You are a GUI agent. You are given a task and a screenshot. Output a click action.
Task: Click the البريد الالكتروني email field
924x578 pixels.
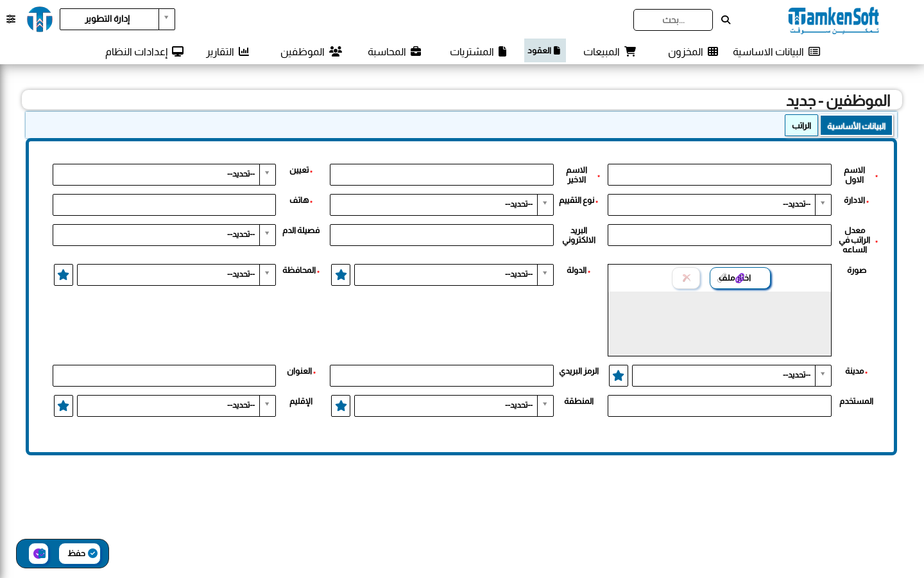(441, 235)
